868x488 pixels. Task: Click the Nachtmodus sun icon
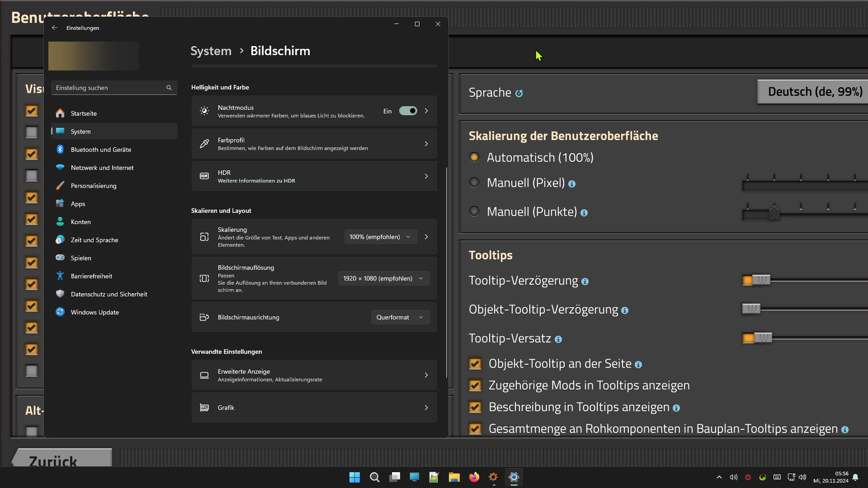point(204,111)
